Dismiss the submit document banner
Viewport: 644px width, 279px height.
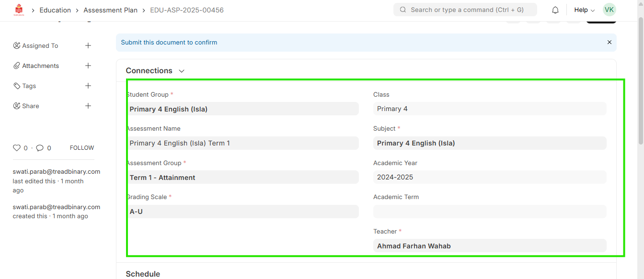pos(609,42)
